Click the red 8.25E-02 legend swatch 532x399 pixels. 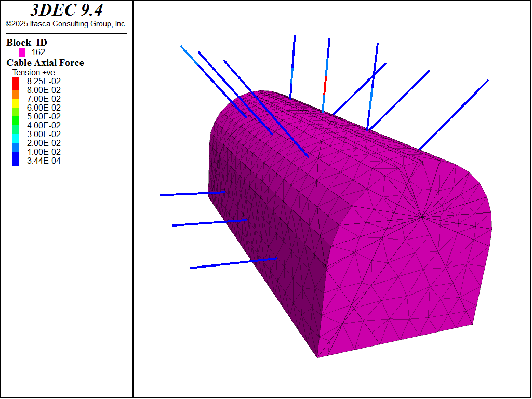16,81
